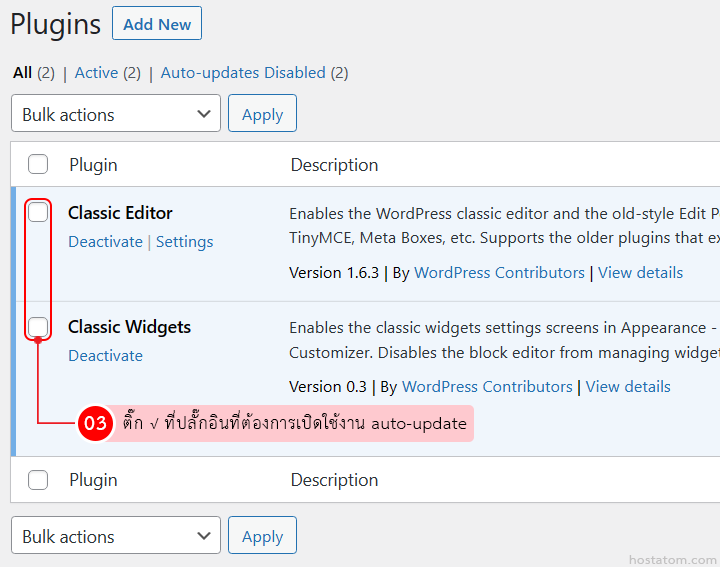Open the Auto-updates Disabled filter
The image size is (720, 567).
(x=243, y=73)
